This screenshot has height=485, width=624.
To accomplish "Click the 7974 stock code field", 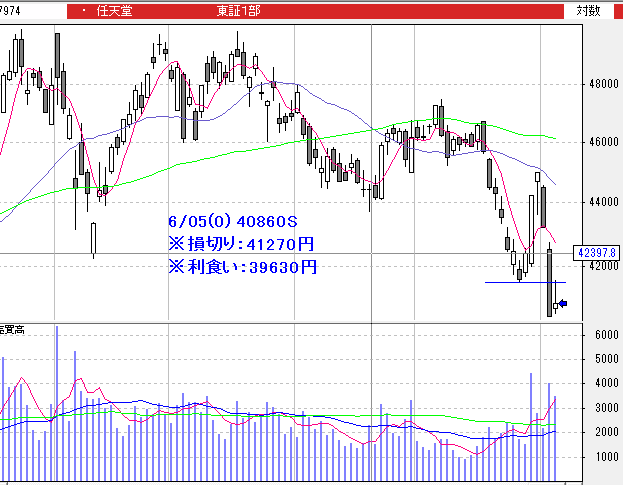I will tap(12, 10).
